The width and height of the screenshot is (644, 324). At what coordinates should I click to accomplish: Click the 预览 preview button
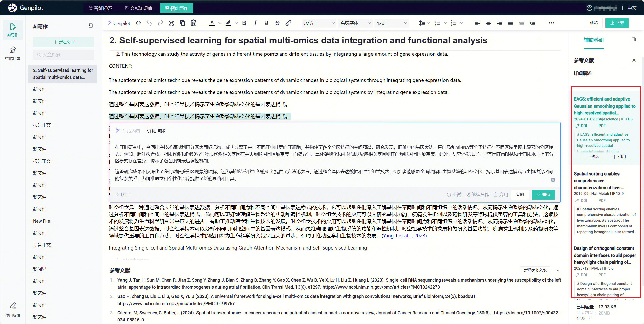coord(594,23)
